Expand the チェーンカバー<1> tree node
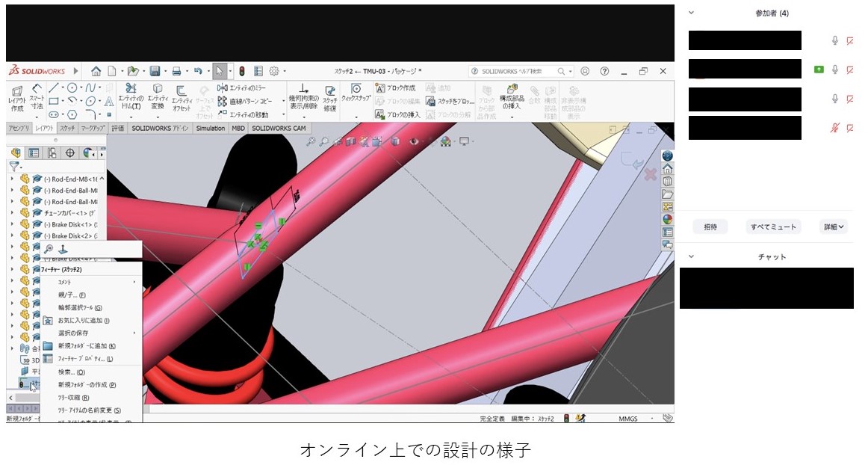The width and height of the screenshot is (868, 465). point(12,213)
